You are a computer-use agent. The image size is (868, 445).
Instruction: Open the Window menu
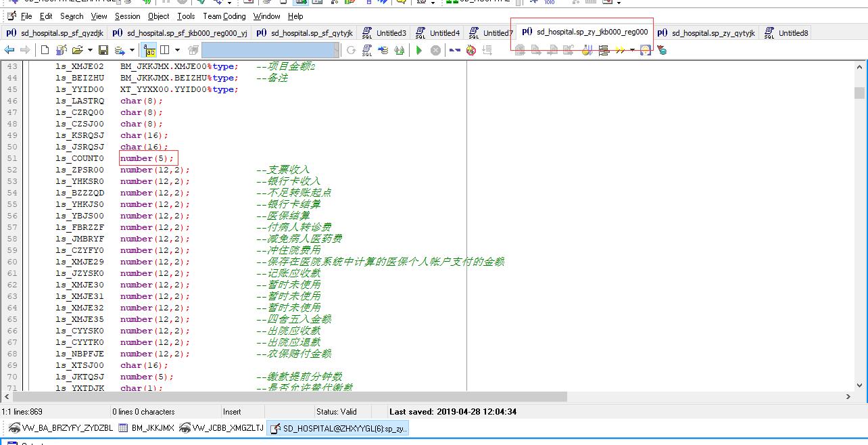pyautogui.click(x=267, y=16)
